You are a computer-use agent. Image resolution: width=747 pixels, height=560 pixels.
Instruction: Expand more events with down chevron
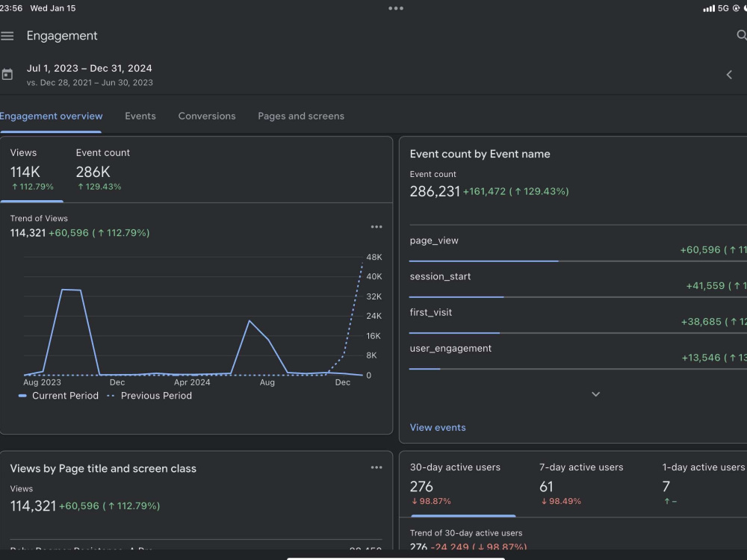[x=595, y=393]
